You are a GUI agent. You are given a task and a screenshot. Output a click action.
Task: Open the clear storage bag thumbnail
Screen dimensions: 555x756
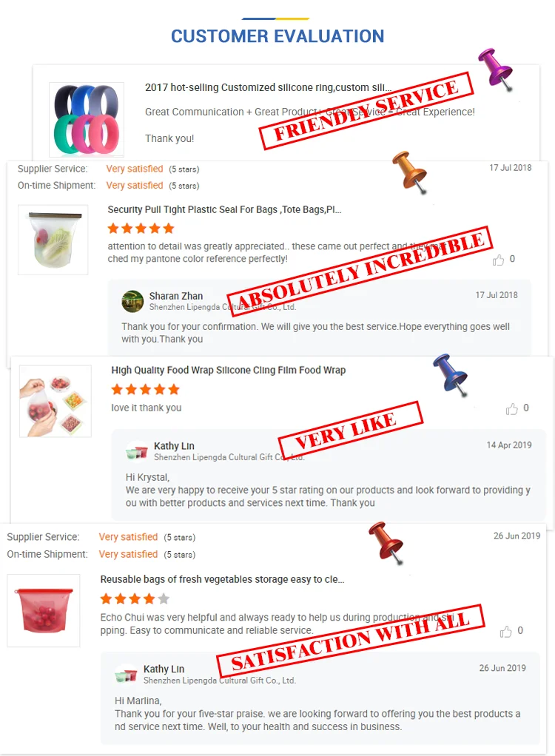53,240
